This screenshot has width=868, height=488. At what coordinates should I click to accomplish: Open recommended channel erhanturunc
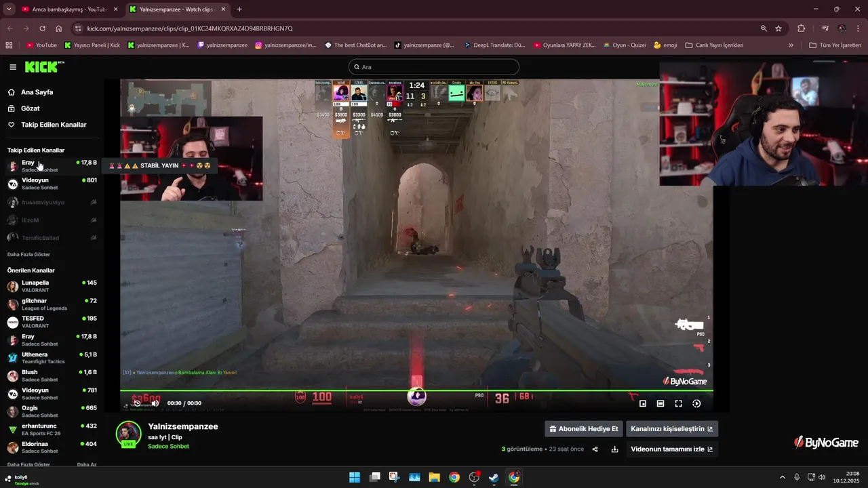(52, 429)
